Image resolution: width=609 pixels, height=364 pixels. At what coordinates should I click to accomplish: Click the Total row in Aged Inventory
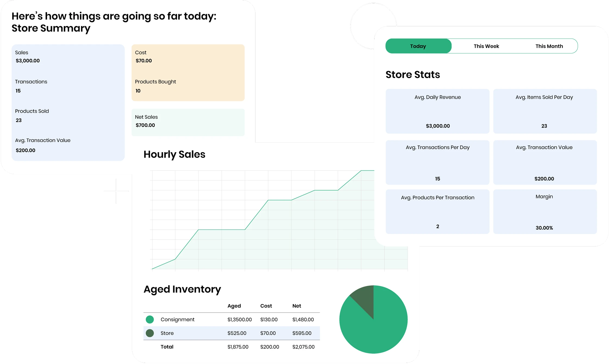coord(232,347)
